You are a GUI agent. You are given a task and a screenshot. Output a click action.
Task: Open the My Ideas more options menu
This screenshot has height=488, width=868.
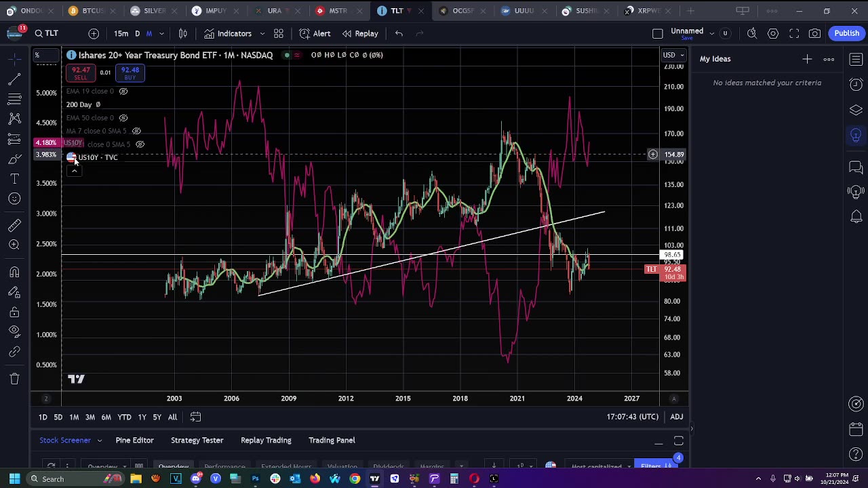click(x=829, y=59)
